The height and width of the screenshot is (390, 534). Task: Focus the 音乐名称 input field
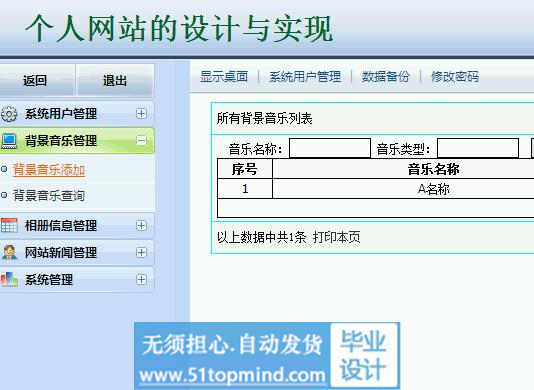[330, 148]
